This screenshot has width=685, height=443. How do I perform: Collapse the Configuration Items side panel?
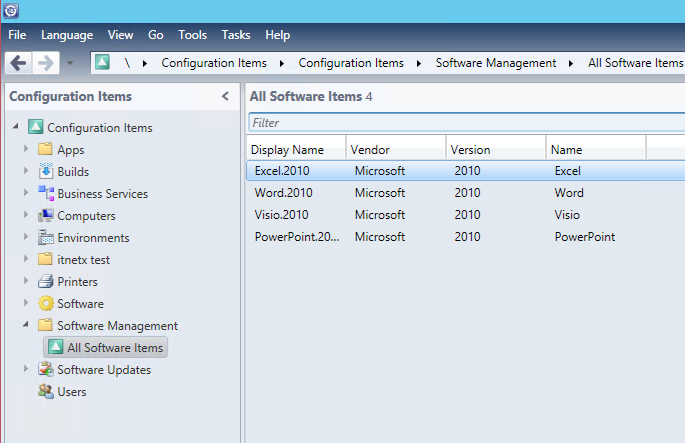point(225,97)
